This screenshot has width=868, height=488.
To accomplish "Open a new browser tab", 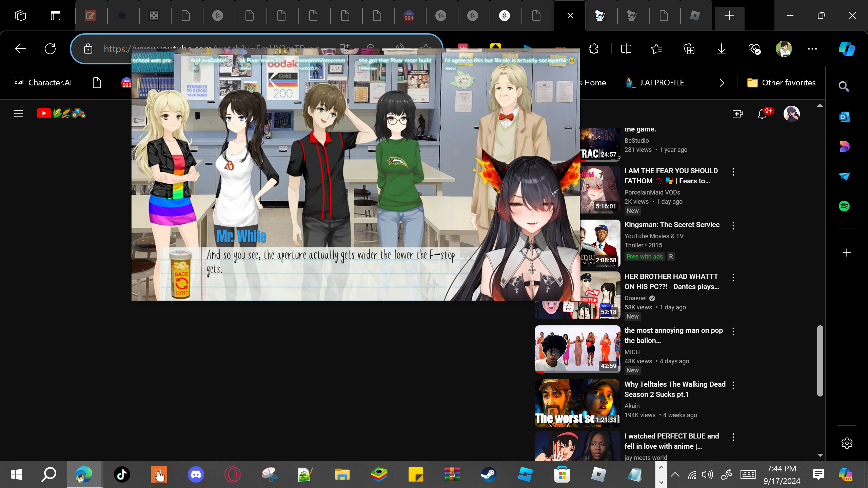I will click(x=729, y=16).
